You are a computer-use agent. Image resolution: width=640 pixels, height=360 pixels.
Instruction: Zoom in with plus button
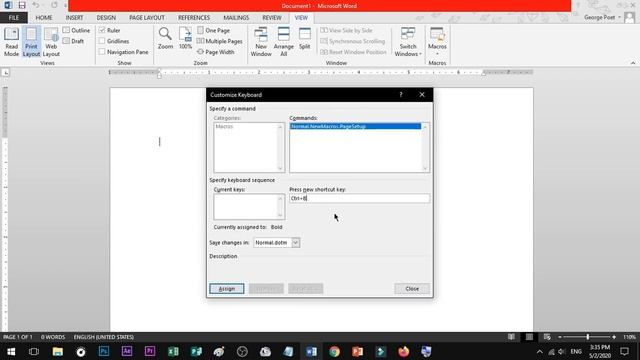point(614,337)
